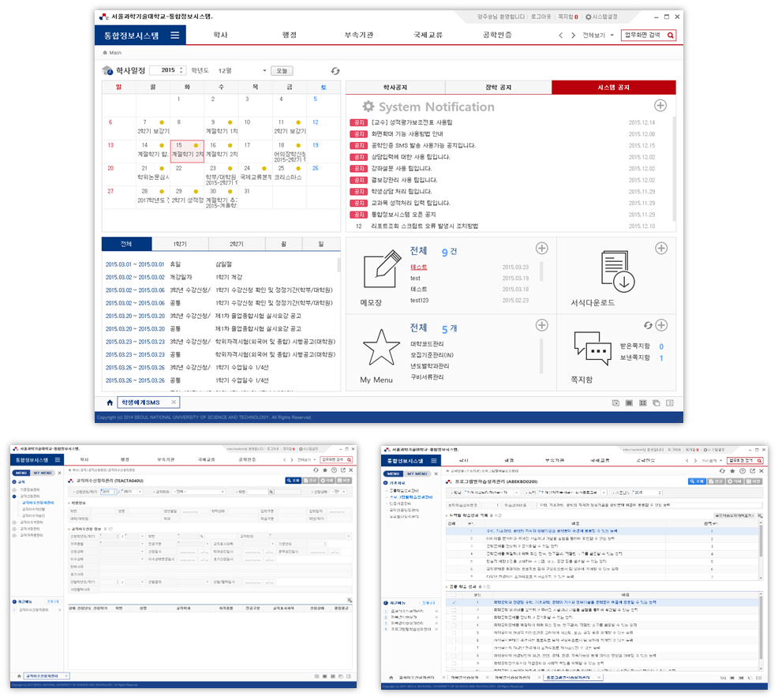This screenshot has height=700, width=778.
Task: Open the month dropdown showing 12월
Action: (x=242, y=71)
